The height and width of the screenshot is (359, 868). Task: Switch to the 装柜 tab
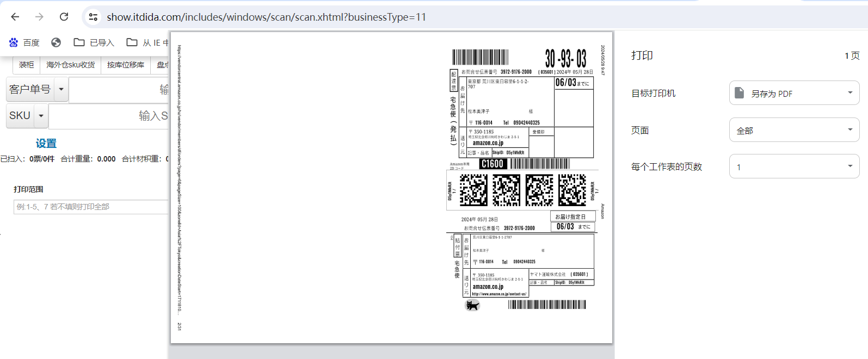[x=27, y=65]
